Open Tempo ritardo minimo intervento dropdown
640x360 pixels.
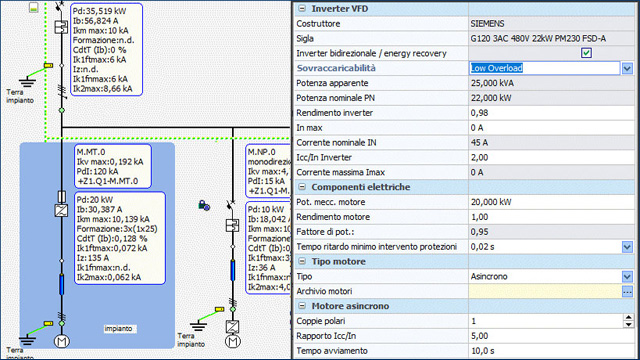(627, 247)
